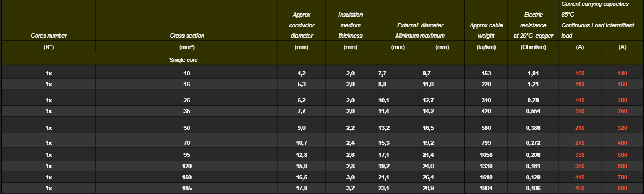Screen dimensions: 644x194
Task: Click the 'Electric resistance at 20°C copper' header
Action: click(533, 25)
